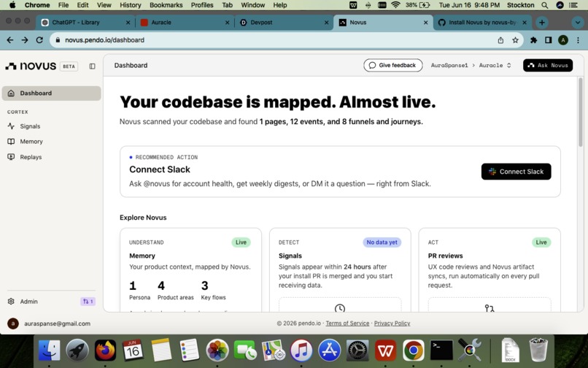Open Spotlight search in menu bar
The width and height of the screenshot is (588, 368).
[x=544, y=5]
